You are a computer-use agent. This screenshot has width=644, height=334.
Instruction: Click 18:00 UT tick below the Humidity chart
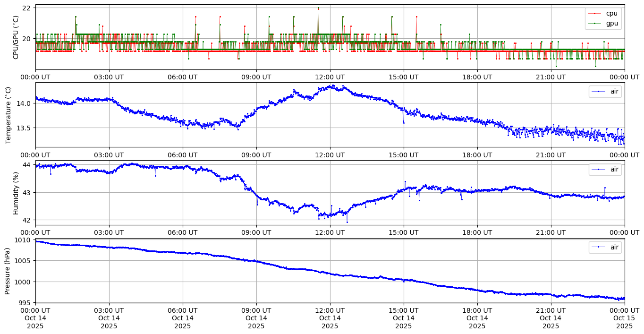pyautogui.click(x=477, y=232)
